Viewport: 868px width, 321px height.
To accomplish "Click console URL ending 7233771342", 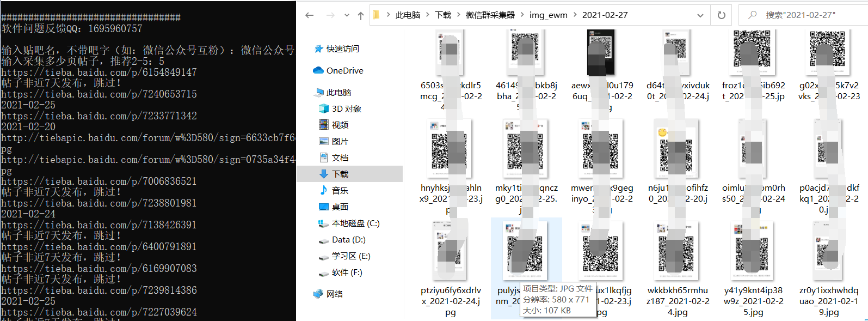I will 99,116.
